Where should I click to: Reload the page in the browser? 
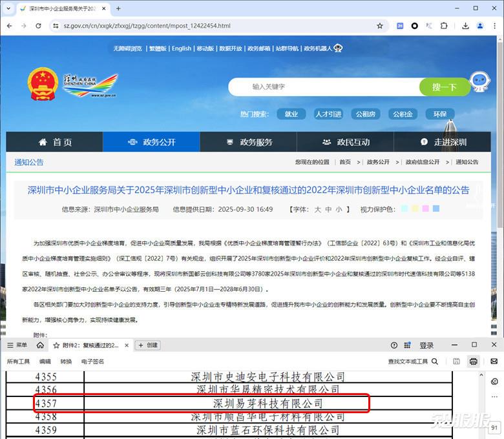(x=38, y=26)
